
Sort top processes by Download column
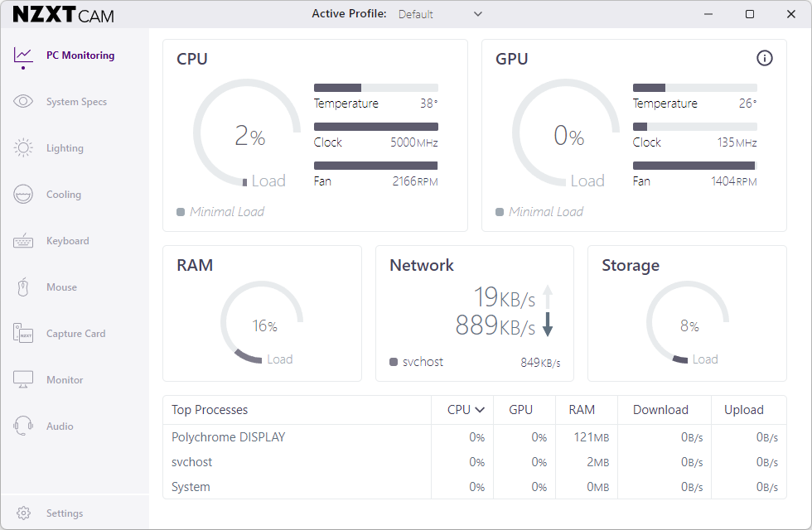(x=660, y=410)
